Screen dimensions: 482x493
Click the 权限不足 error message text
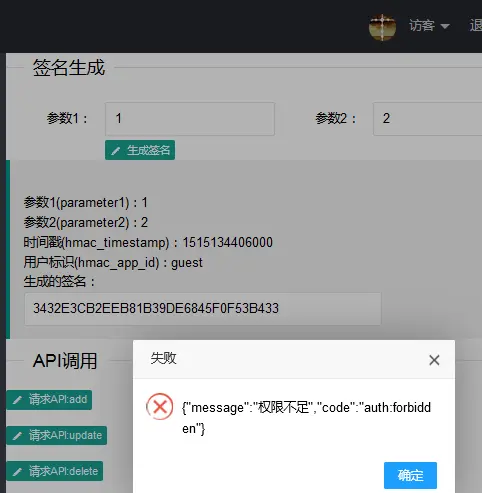coord(284,407)
